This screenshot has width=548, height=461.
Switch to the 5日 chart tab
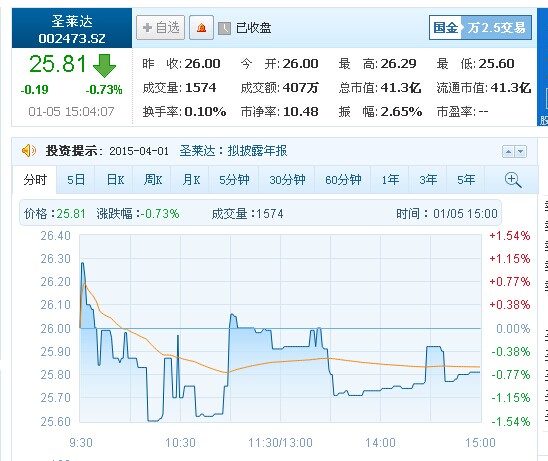point(75,180)
